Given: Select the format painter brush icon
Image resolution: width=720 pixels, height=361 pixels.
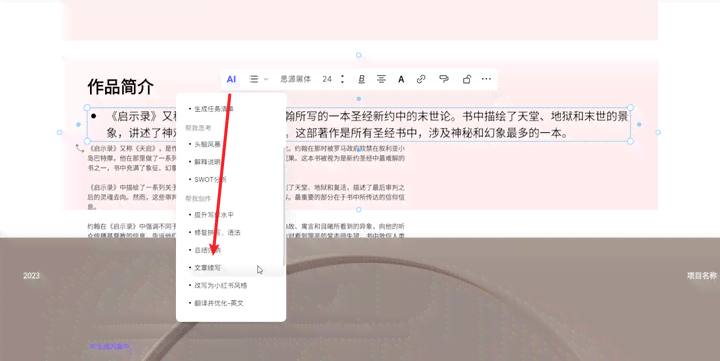Looking at the screenshot, I should (444, 79).
